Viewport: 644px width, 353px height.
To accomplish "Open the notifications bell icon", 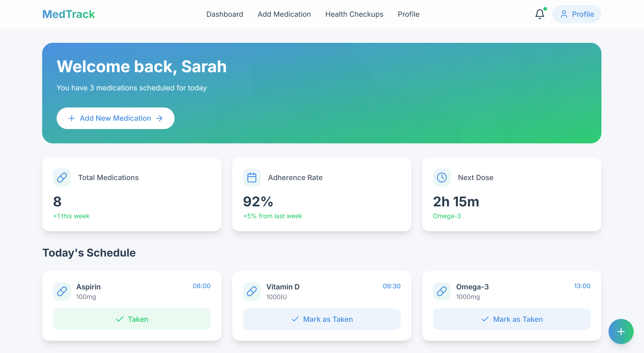I will (x=540, y=14).
